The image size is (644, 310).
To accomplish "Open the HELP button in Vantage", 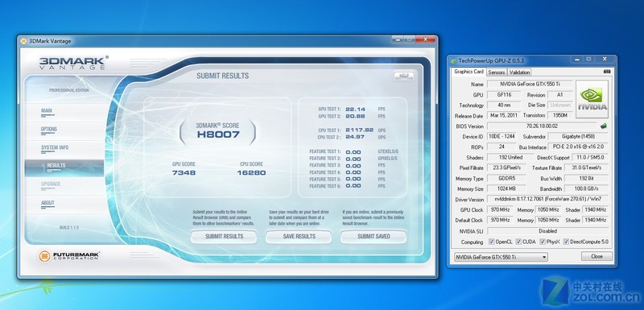I will pyautogui.click(x=403, y=76).
